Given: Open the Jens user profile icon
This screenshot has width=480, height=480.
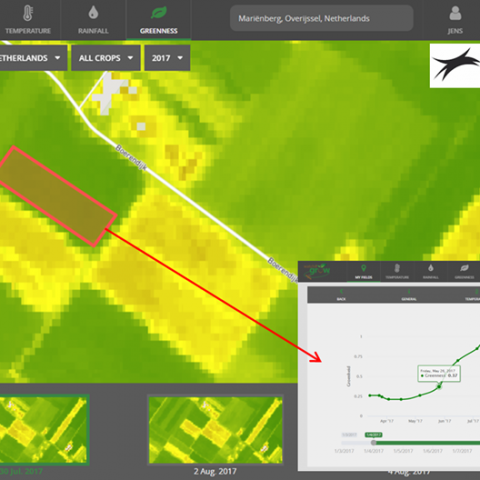Looking at the screenshot, I should coord(455,13).
